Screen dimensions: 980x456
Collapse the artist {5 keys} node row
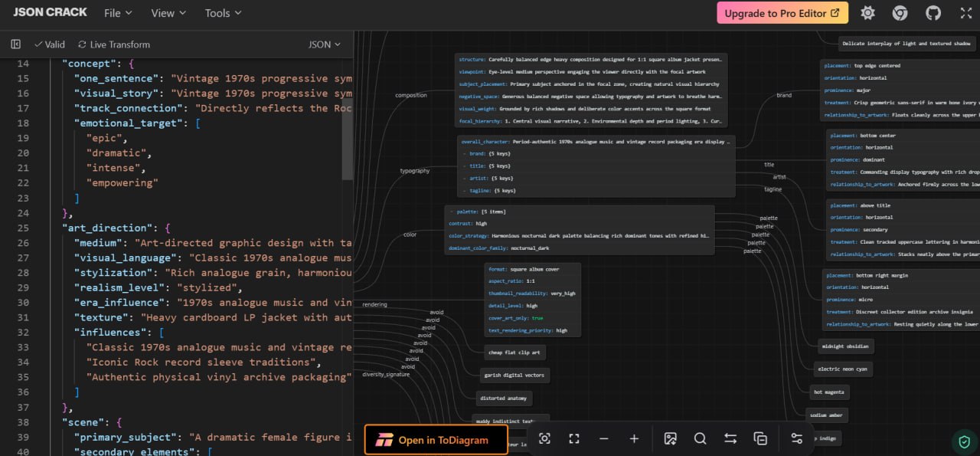[596, 179]
